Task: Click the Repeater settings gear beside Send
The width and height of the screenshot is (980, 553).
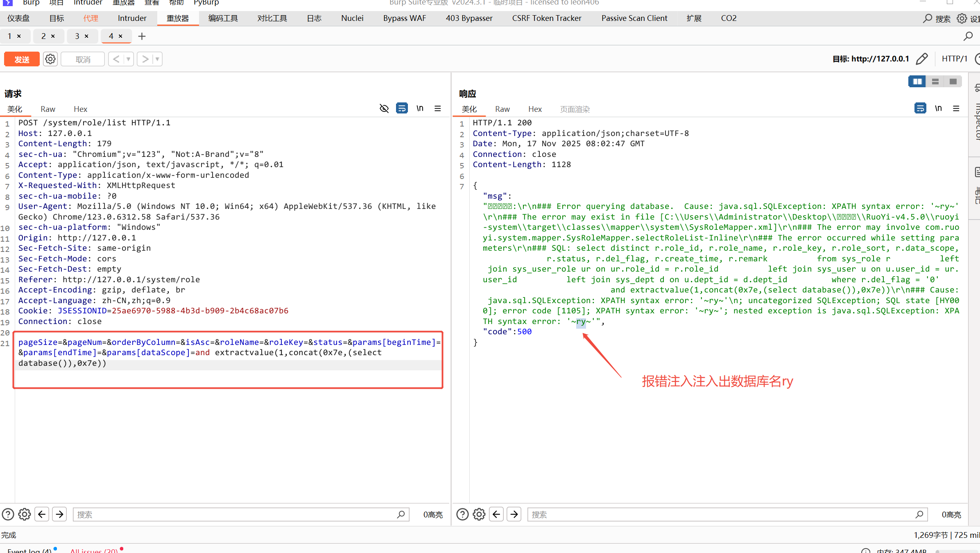Action: [x=50, y=59]
